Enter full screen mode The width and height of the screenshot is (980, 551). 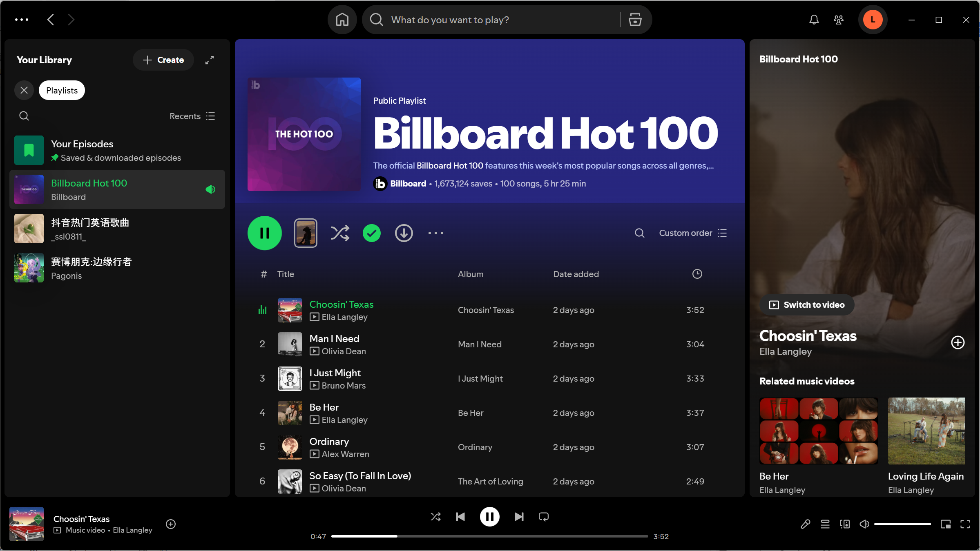965,524
